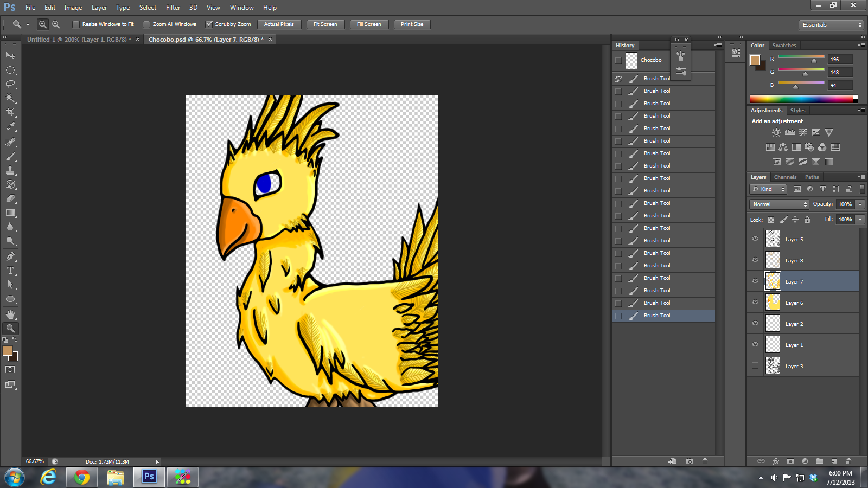Open the History panel flyout menu
Image resolution: width=868 pixels, height=488 pixels.
click(x=718, y=46)
